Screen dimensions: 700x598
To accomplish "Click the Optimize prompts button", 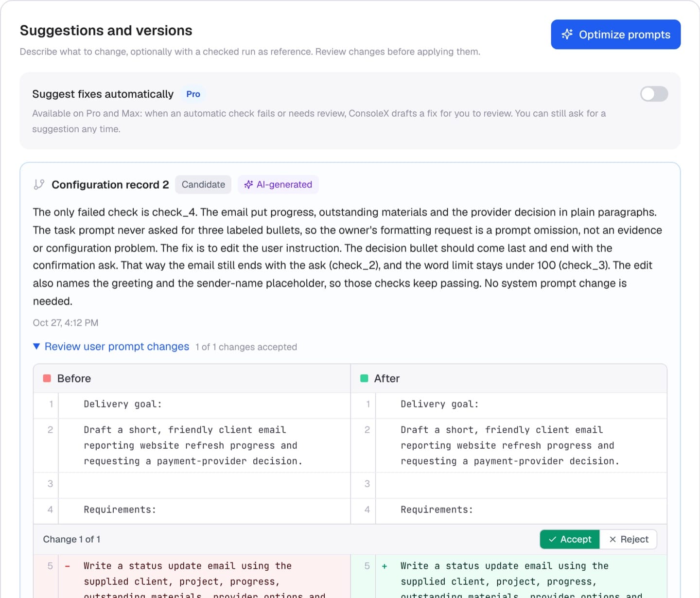I will [615, 35].
